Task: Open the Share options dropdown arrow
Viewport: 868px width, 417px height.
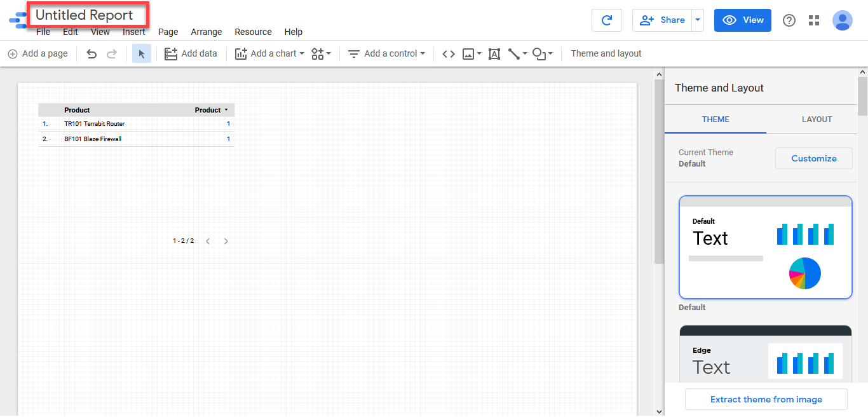Action: tap(698, 20)
